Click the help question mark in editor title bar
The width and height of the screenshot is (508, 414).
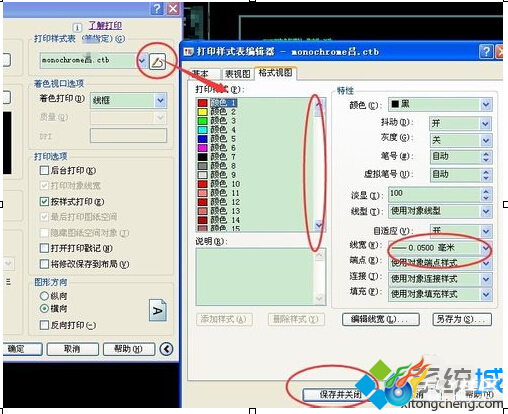(x=486, y=51)
